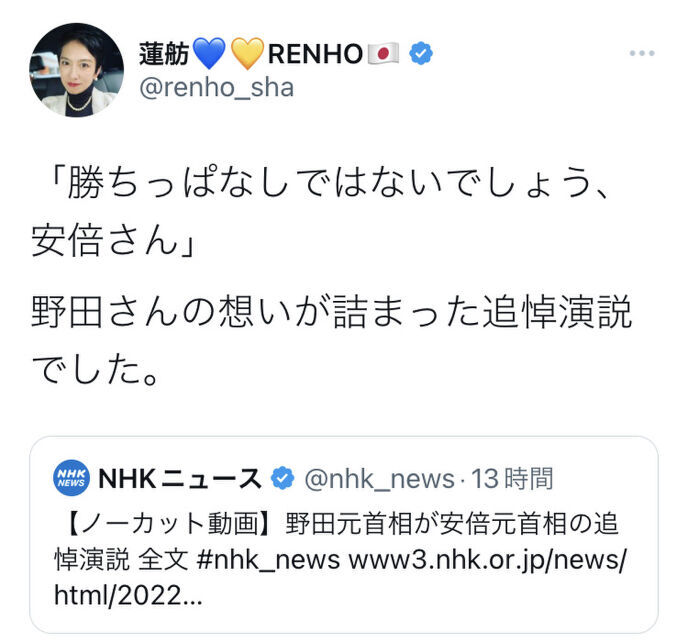Click the quoted line 勝ちっぱなしではないでしょう
688x643 pixels.
[x=325, y=182]
